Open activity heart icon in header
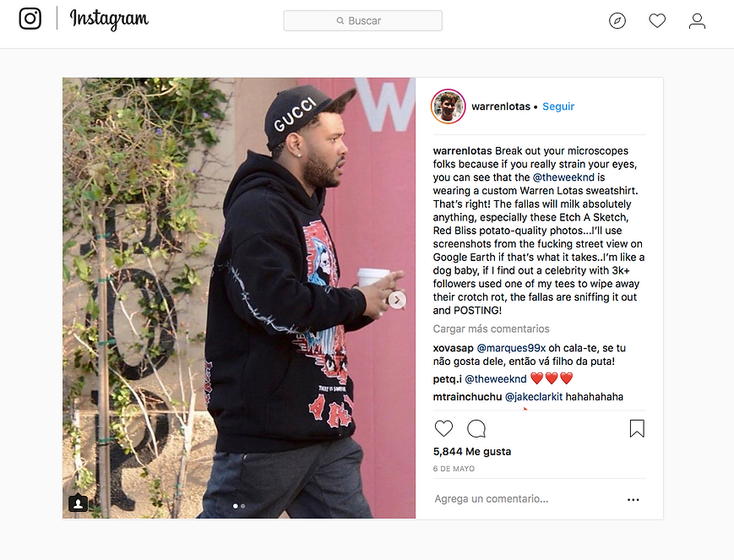 (x=657, y=20)
